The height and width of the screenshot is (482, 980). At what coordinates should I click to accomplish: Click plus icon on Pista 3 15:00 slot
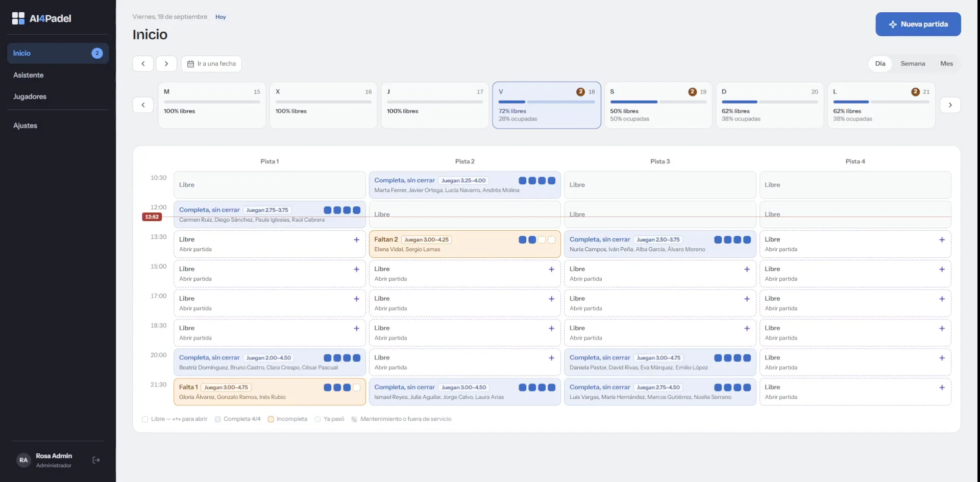coord(747,269)
